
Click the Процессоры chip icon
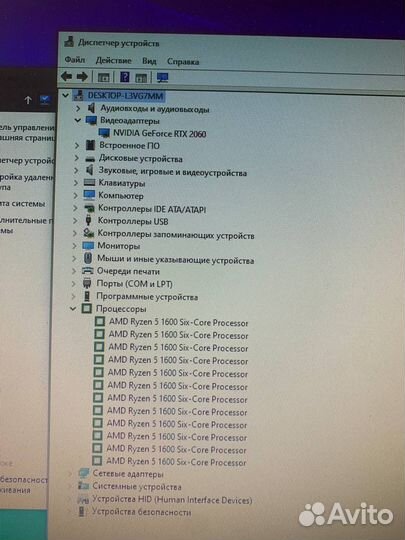point(87,308)
